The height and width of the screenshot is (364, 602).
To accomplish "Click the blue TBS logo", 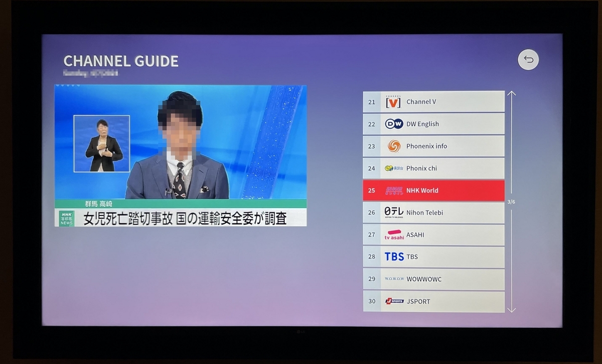I will [x=394, y=257].
